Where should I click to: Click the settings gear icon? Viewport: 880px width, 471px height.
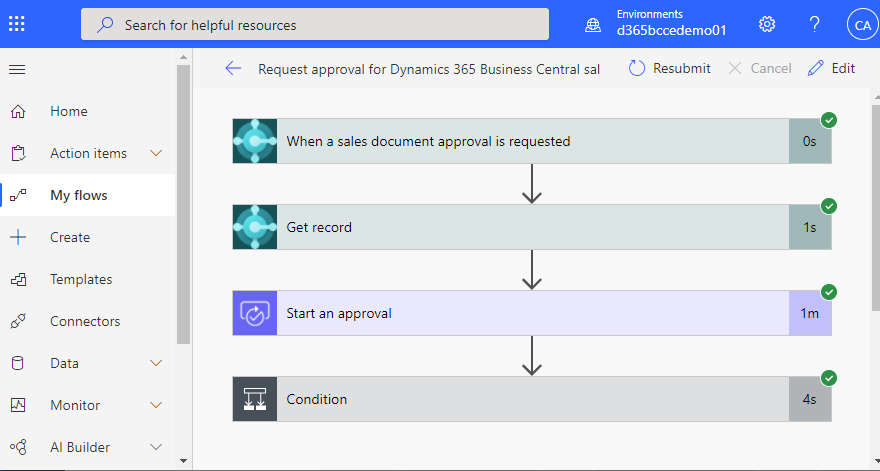coord(767,24)
